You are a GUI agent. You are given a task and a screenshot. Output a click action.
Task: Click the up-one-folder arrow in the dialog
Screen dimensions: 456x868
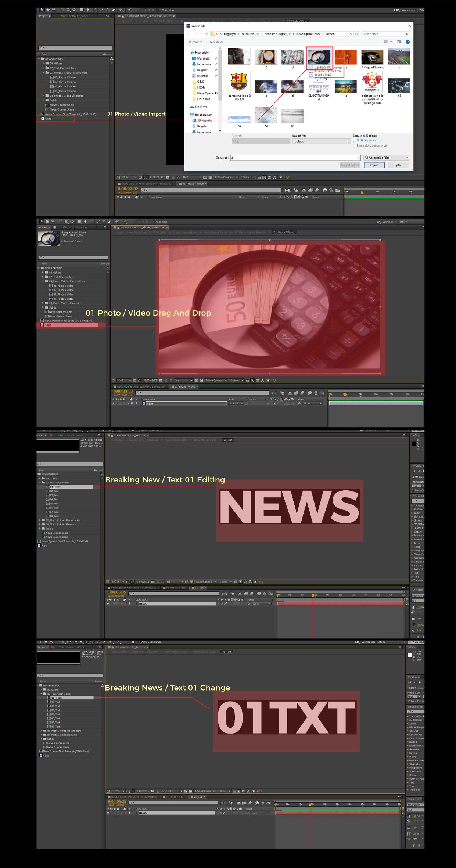coord(207,34)
